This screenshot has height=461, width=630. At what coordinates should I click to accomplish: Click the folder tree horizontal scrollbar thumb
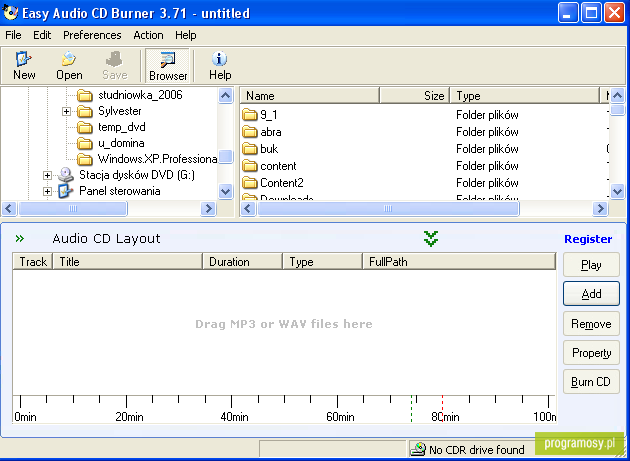(x=73, y=209)
